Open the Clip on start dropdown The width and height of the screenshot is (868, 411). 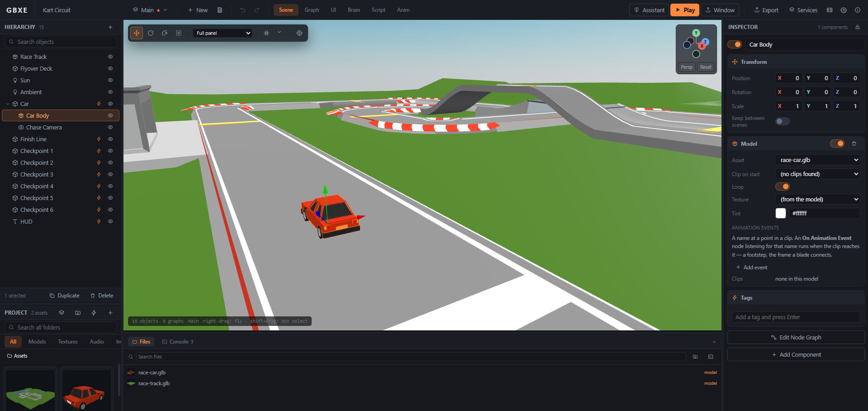point(818,174)
